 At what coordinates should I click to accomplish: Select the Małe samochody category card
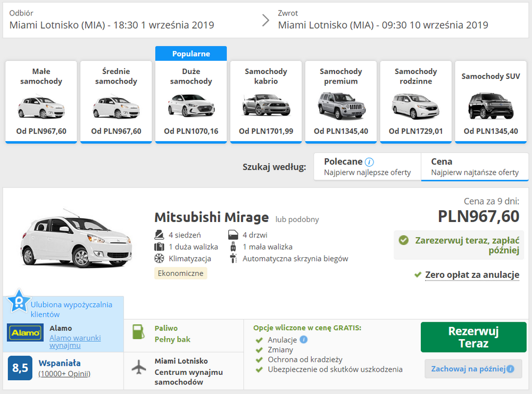41,102
